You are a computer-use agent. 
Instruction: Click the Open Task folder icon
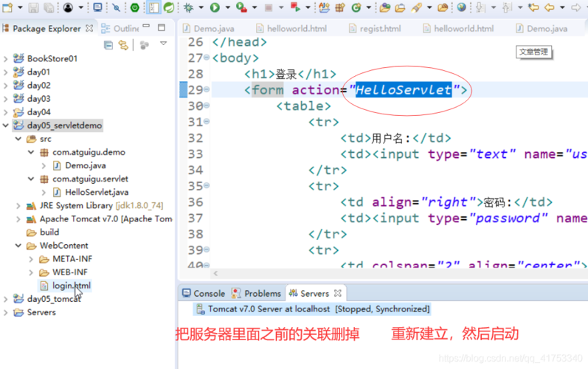[400, 7]
